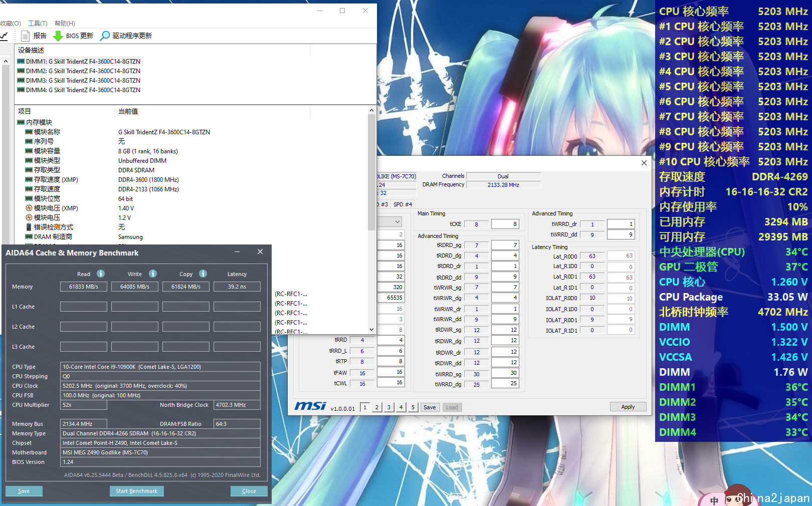Screen dimensions: 812x506
Task: Click the scroll-up arrow of properties list
Action: pyautogui.click(x=371, y=110)
